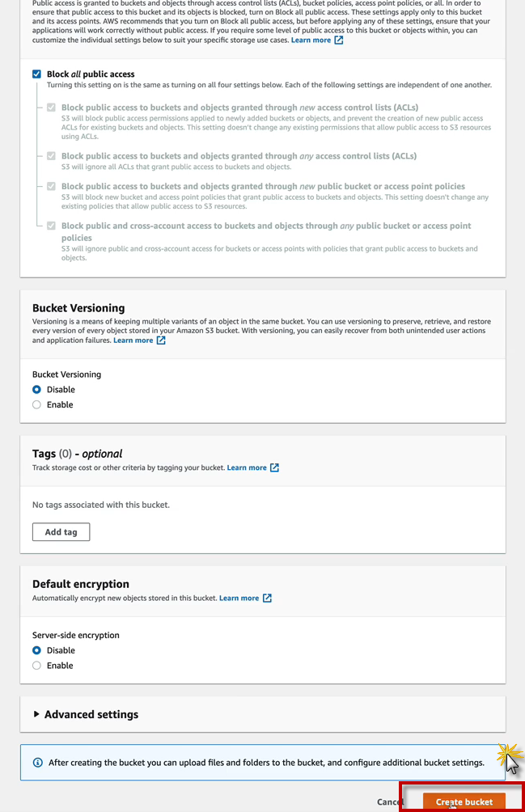
Task: Toggle the Block all public access checkbox
Action: tap(36, 74)
